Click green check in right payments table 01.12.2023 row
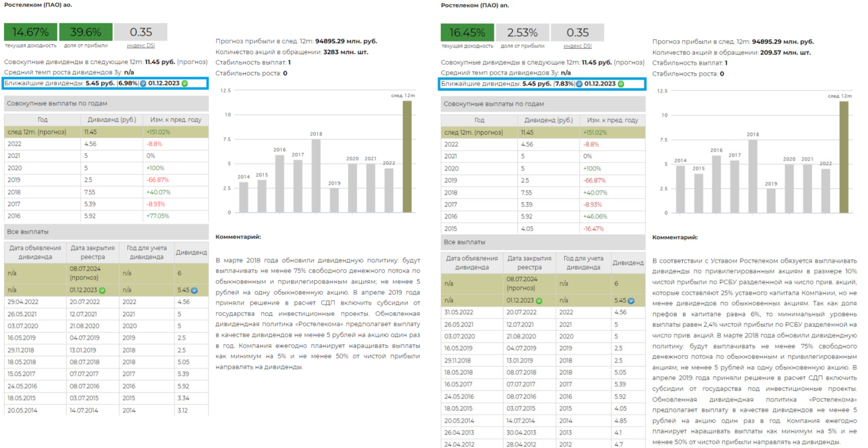This screenshot has width=868, height=448. coord(539,301)
